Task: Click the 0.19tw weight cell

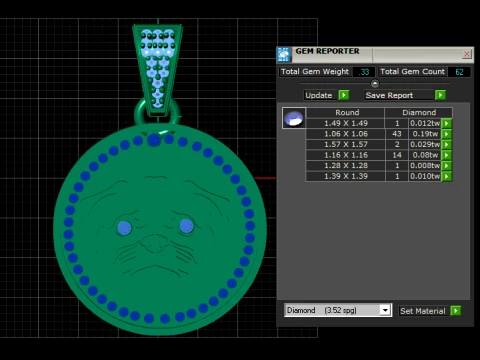Action: tap(425, 134)
